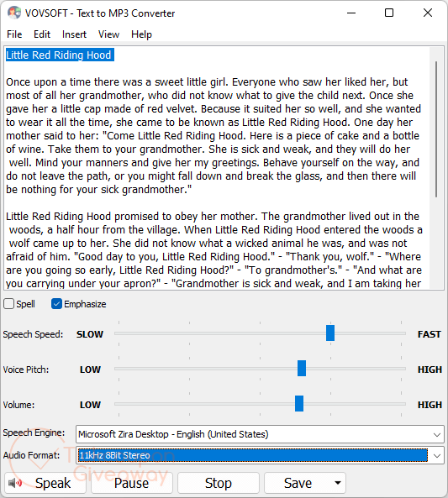Close the Text to MP3 Converter window

pyautogui.click(x=428, y=13)
